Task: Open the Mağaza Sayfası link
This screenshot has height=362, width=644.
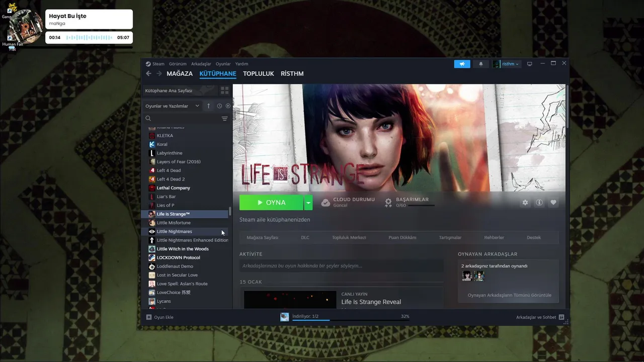Action: click(262, 237)
